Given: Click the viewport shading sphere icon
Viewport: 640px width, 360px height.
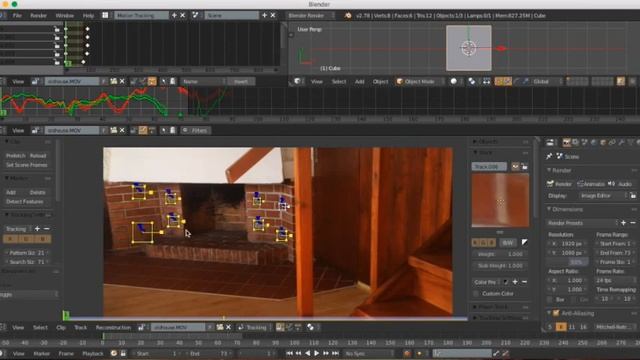Looking at the screenshot, I should tap(453, 82).
